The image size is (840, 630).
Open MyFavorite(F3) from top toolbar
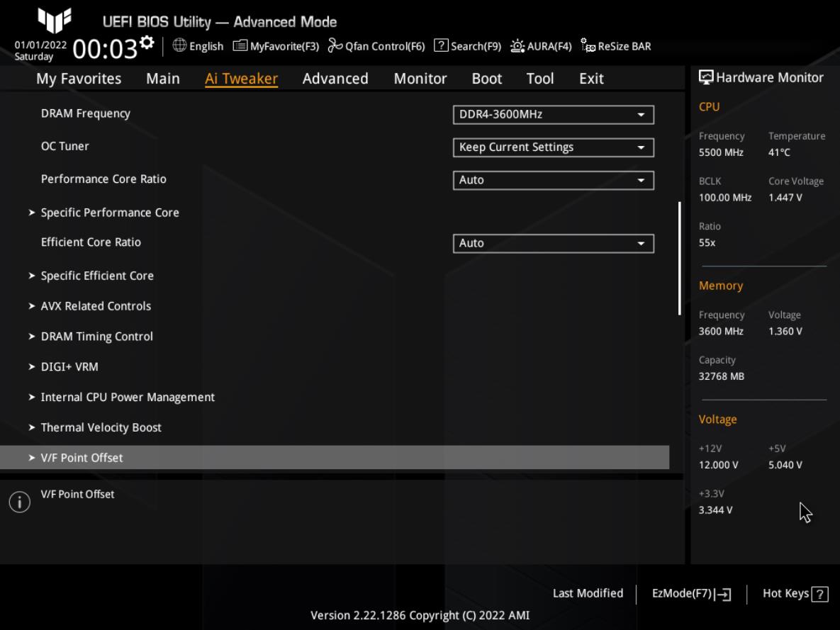tap(276, 46)
